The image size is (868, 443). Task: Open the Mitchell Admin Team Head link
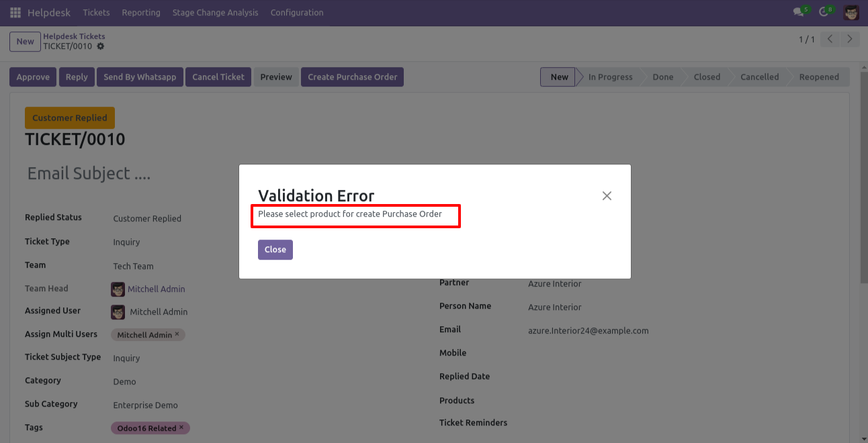point(157,289)
